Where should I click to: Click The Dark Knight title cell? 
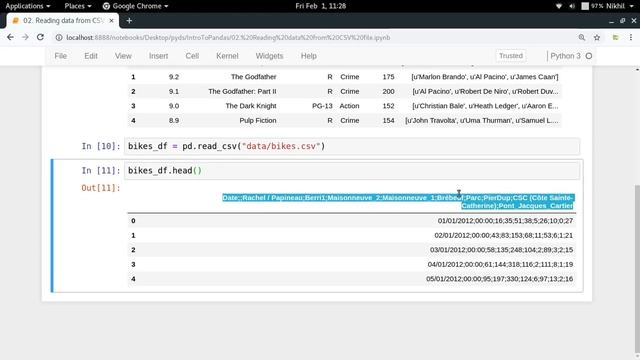click(251, 106)
